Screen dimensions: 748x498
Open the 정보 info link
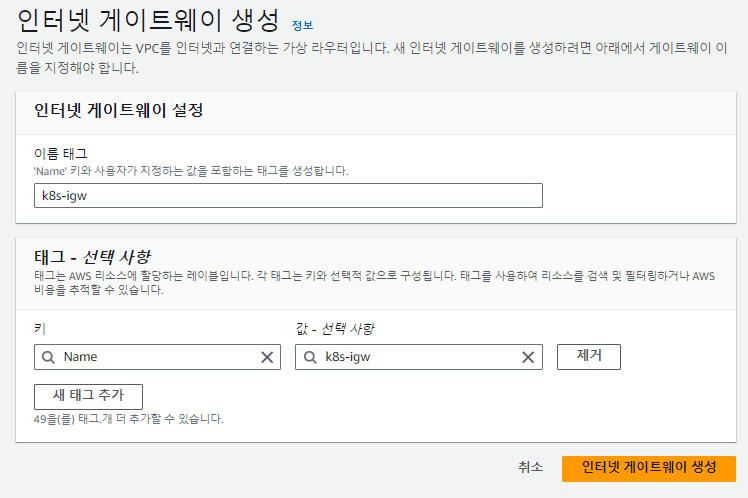pyautogui.click(x=302, y=25)
